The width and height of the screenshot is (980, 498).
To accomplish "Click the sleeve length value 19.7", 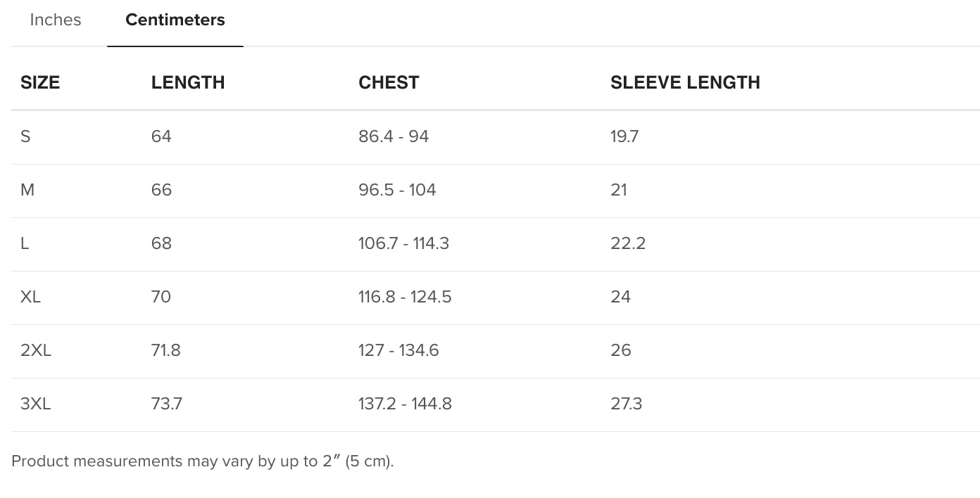I will pos(624,136).
